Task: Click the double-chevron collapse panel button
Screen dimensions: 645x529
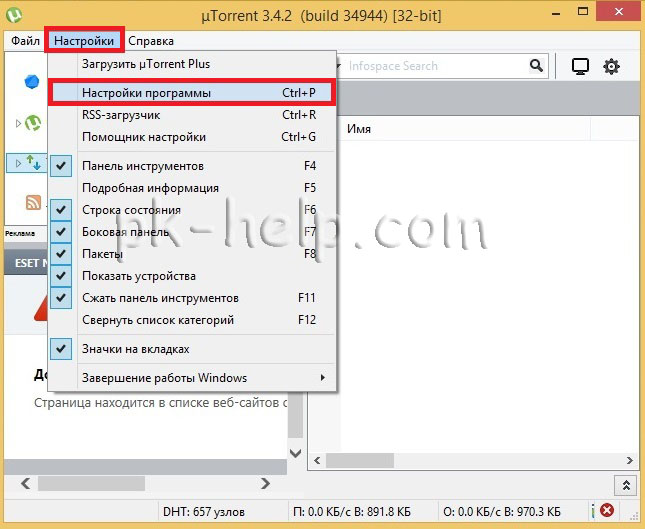Action: (x=626, y=485)
